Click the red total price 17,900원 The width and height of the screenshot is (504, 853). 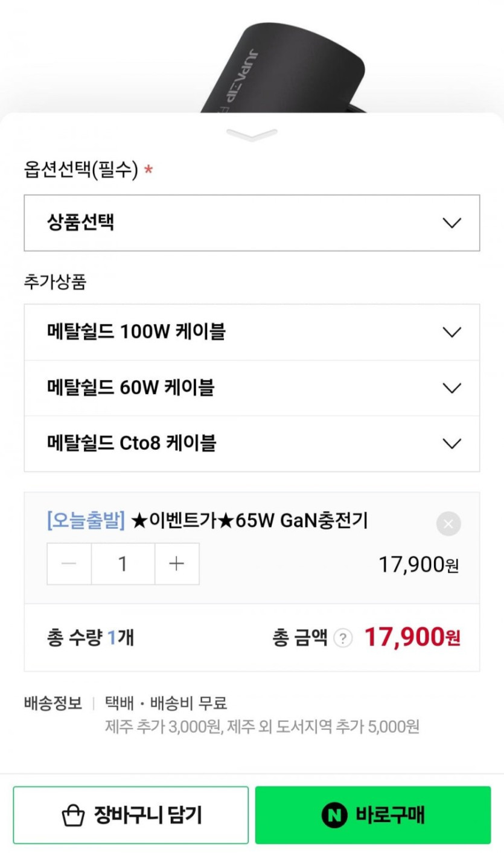(412, 637)
